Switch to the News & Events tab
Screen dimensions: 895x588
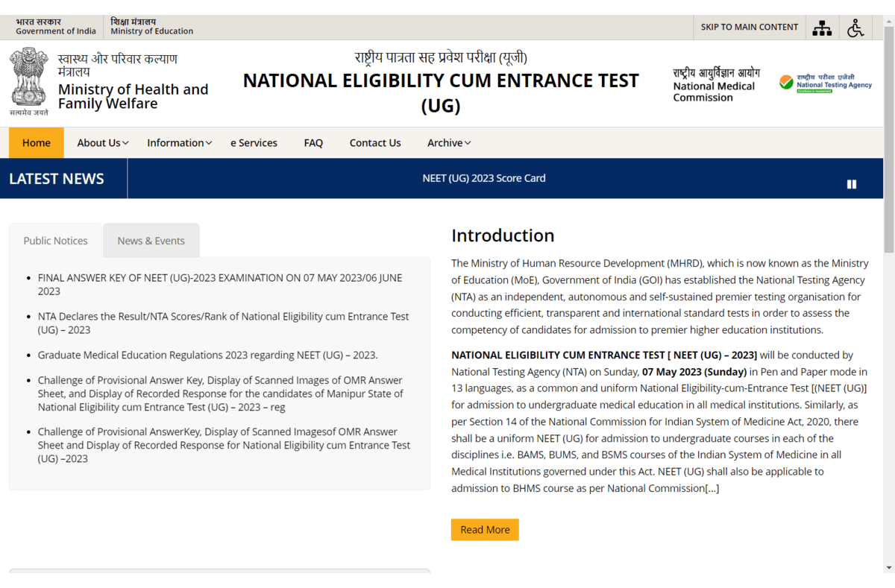[x=151, y=241]
